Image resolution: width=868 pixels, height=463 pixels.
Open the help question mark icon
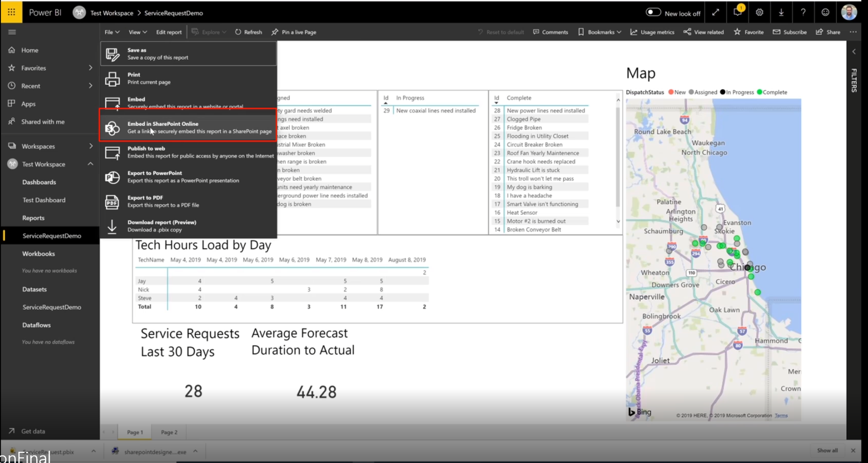coord(803,12)
